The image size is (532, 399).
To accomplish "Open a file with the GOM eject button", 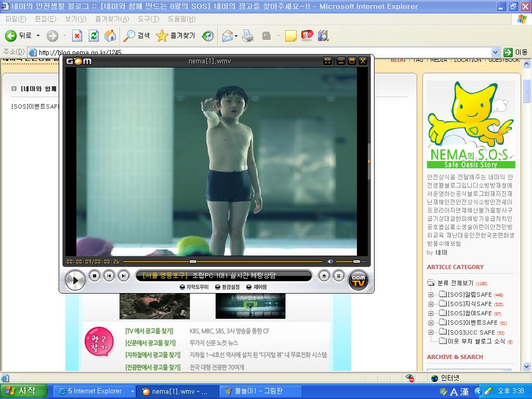I will click(x=324, y=276).
